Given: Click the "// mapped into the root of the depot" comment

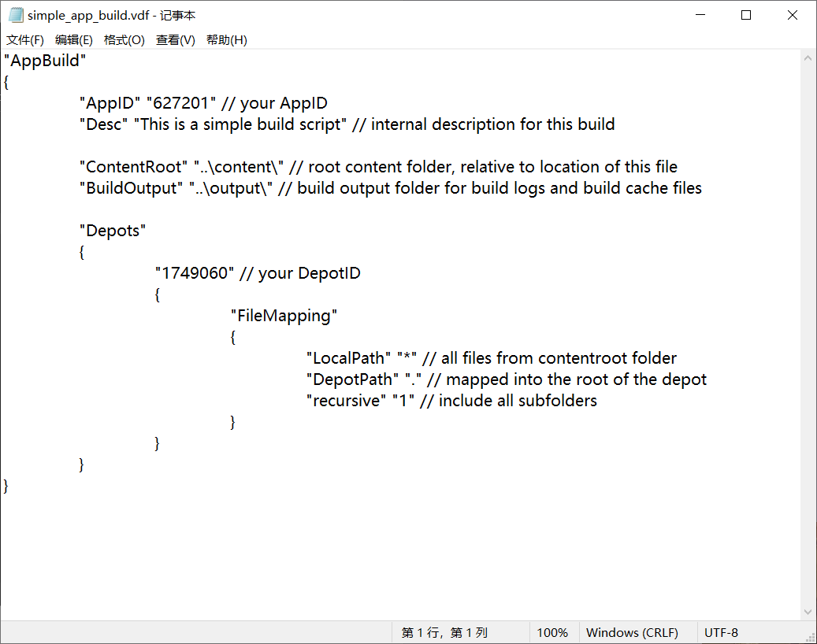Looking at the screenshot, I should click(x=567, y=379).
